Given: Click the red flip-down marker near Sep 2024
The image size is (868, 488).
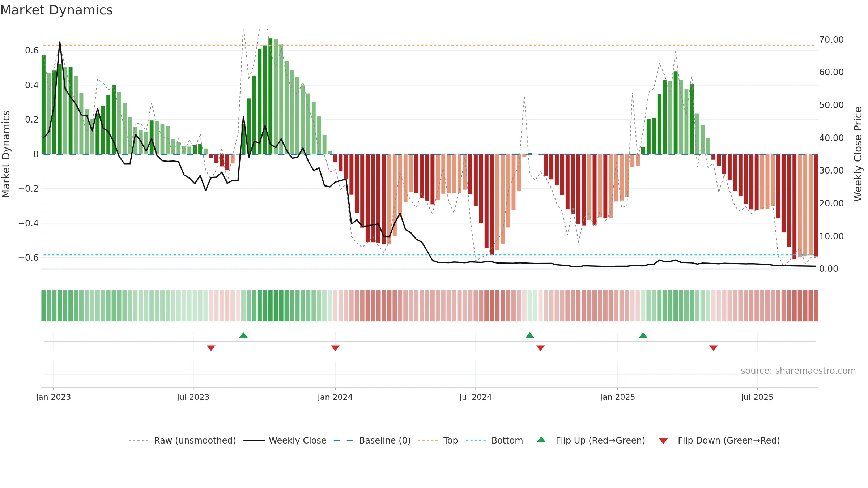Looking at the screenshot, I should point(541,348).
